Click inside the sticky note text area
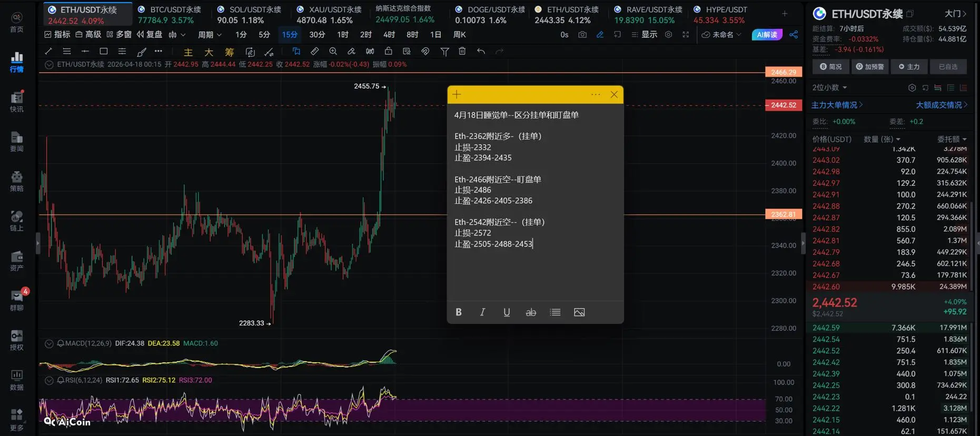Screen dimensions: 980x436 [535, 202]
